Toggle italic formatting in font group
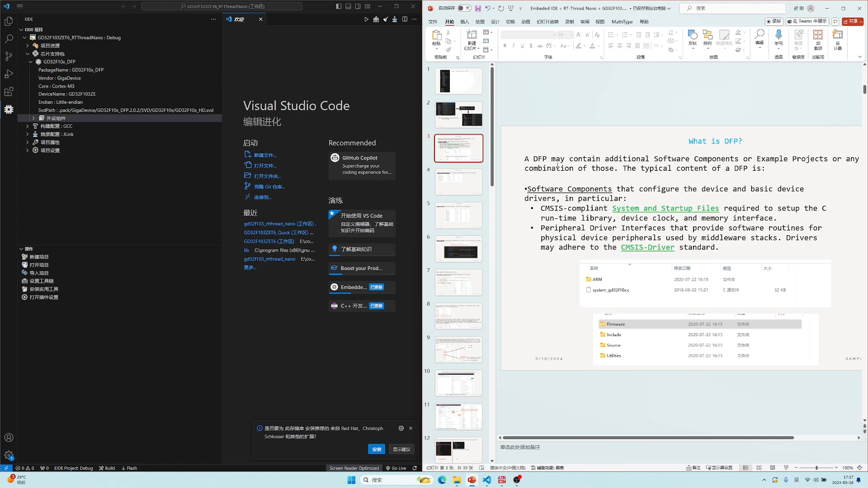Image resolution: width=868 pixels, height=488 pixels. click(514, 46)
